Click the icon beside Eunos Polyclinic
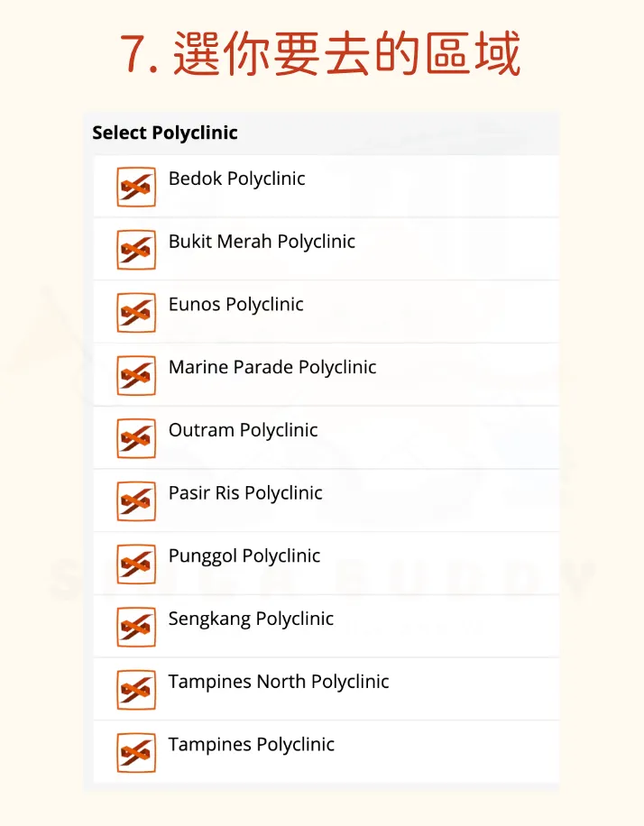The width and height of the screenshot is (644, 826). pos(136,313)
